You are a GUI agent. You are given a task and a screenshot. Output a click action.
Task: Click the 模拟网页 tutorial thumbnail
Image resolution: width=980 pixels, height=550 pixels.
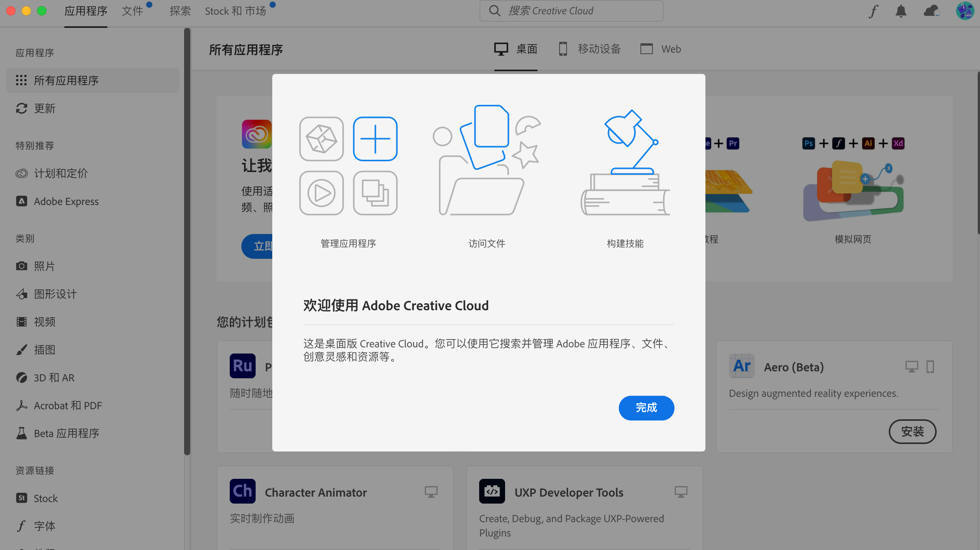coord(853,191)
